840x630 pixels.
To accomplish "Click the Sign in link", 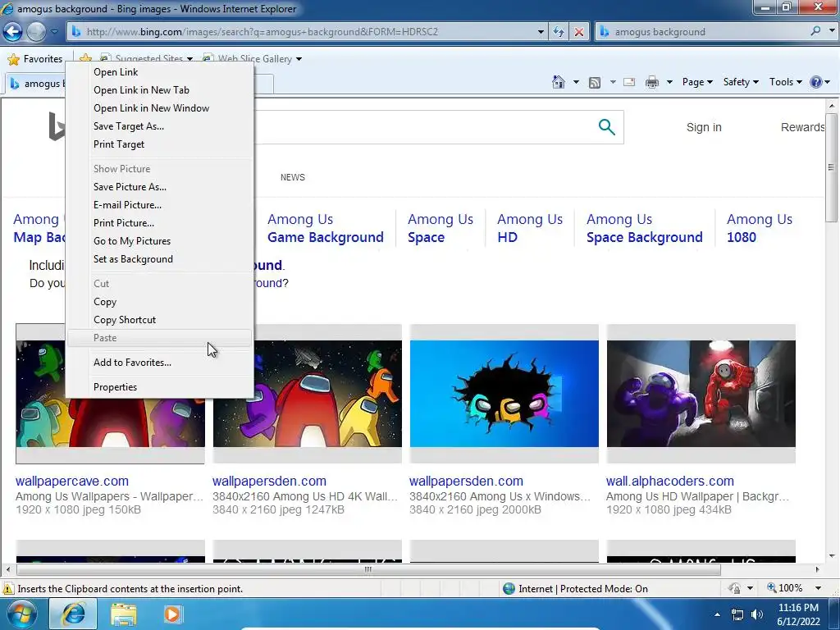I will (x=704, y=127).
